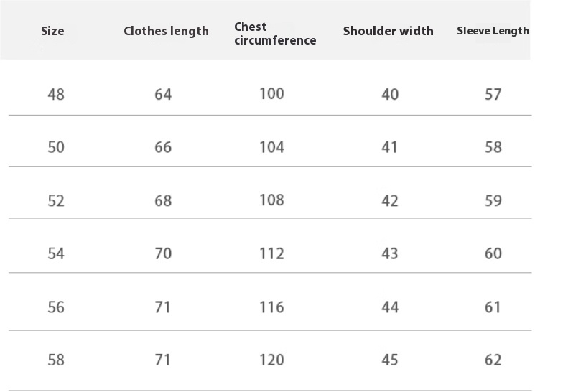Click chest circumference value 108
Viewport: 563px width, 392px height.
(x=271, y=200)
